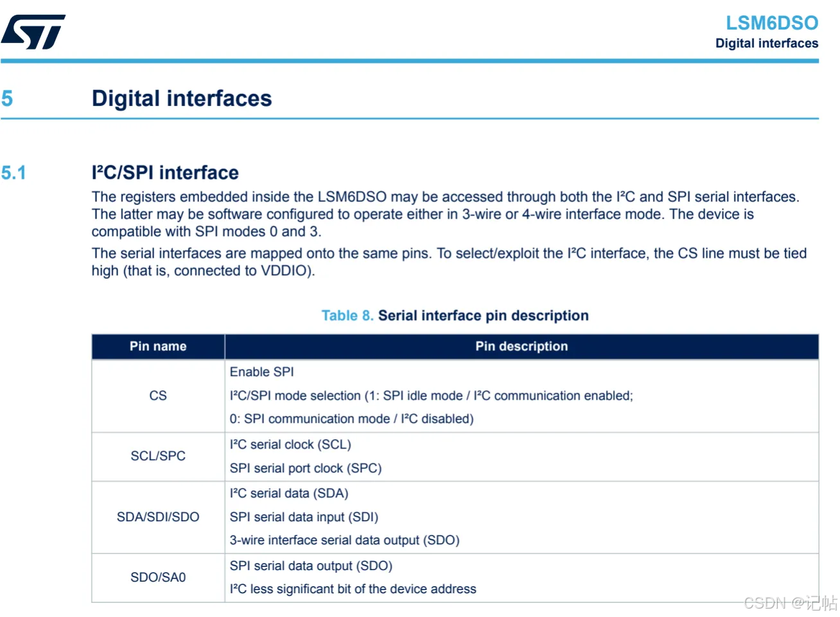Screen dimensions: 840x617
Task: Click 'Serial interface pin description' caption text
Action: [484, 316]
